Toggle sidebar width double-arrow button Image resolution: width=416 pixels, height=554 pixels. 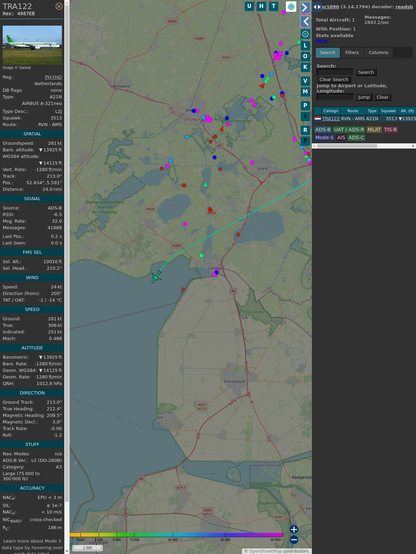317,7
